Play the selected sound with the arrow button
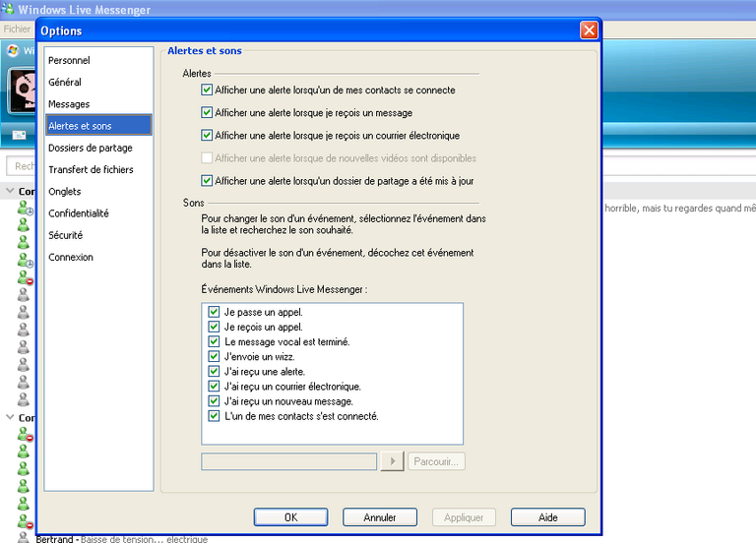 tap(392, 461)
